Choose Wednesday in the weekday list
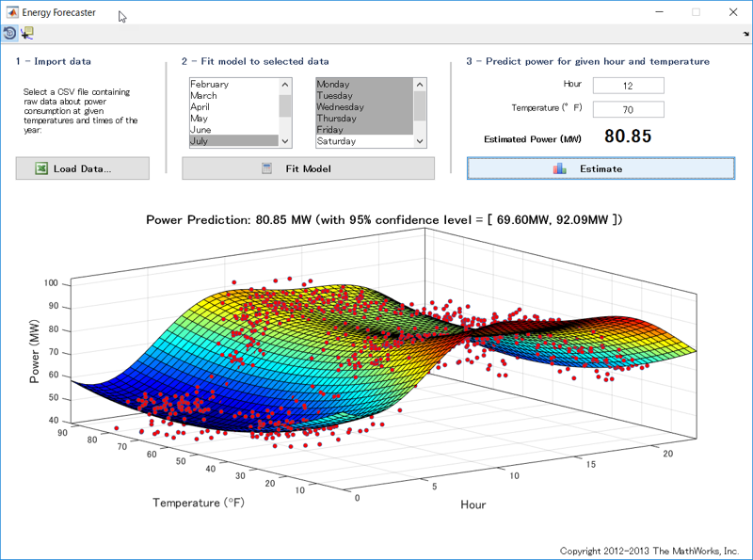Screen dimensions: 753x560 (341, 107)
